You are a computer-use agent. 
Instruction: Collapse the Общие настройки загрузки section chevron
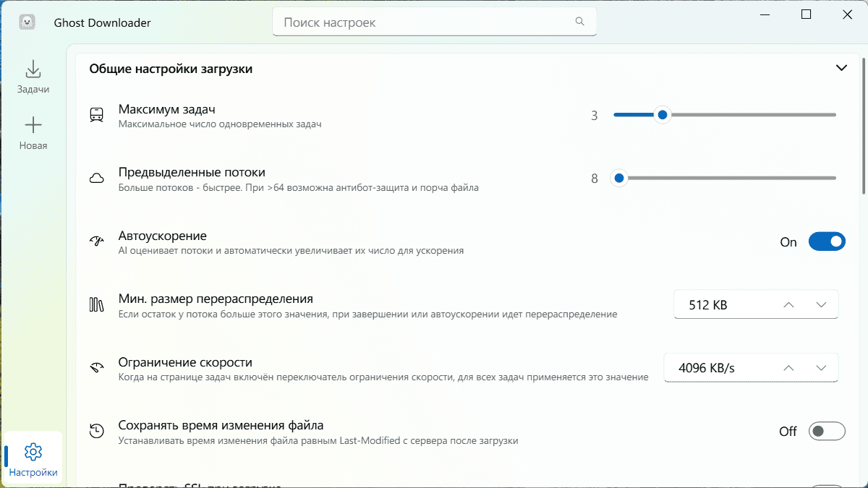(x=841, y=68)
